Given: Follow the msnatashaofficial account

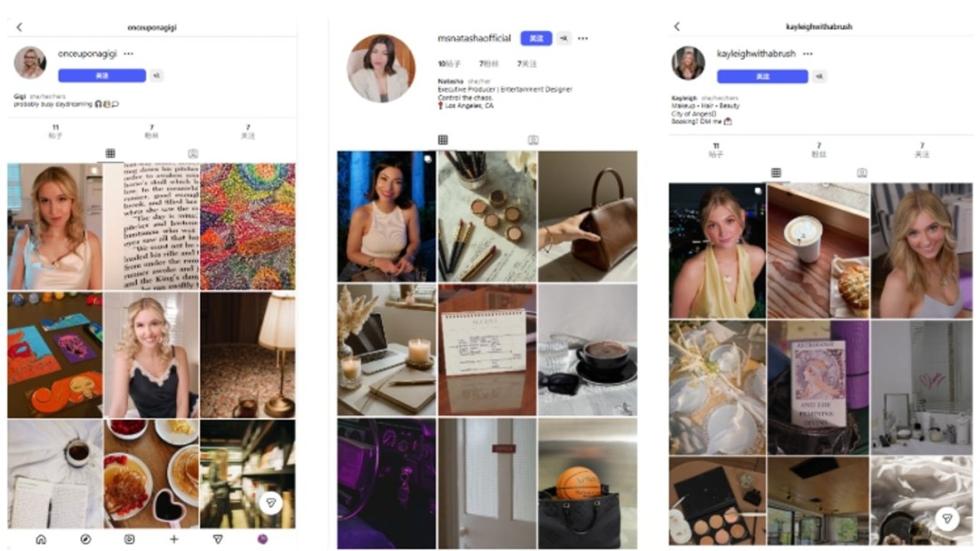Looking at the screenshot, I should tap(536, 39).
